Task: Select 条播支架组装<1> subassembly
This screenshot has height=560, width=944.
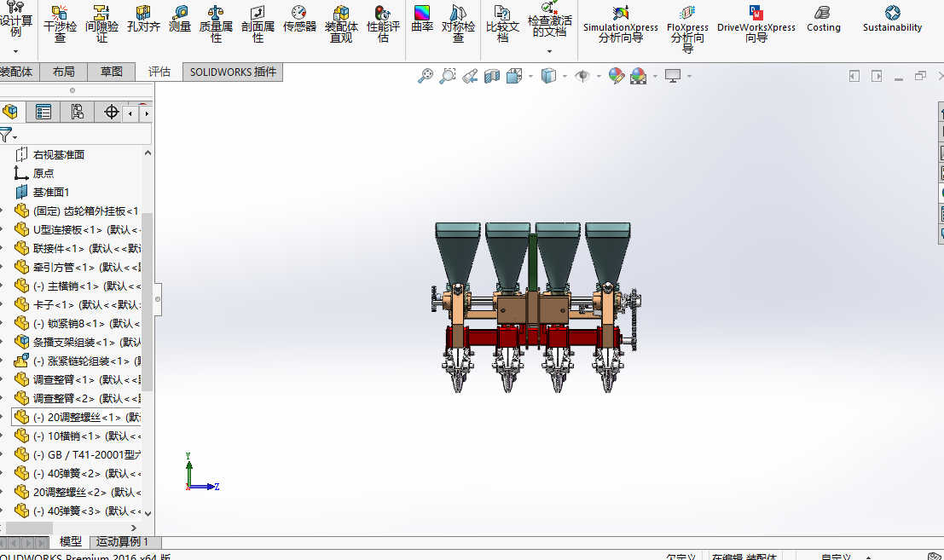Action: point(77,343)
